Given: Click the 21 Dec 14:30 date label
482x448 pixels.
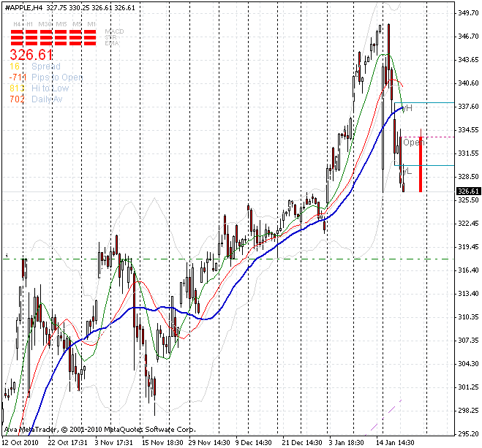Looking at the screenshot, I should point(302,443).
